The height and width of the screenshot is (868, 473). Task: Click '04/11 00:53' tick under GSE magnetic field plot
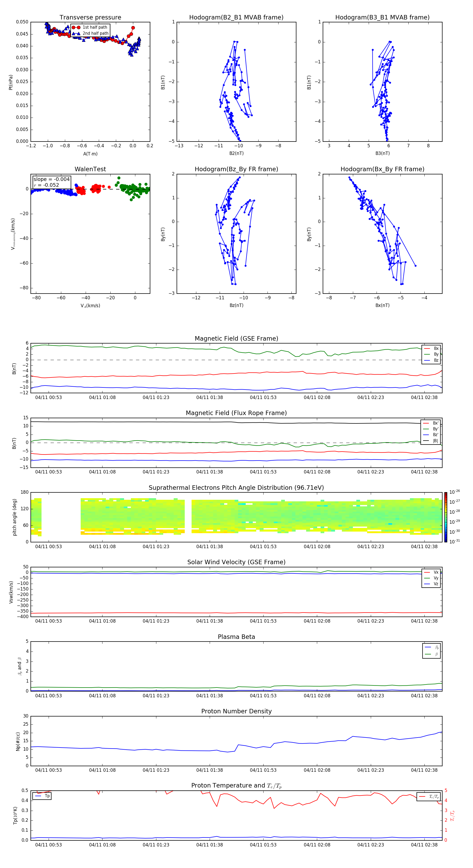(48, 397)
